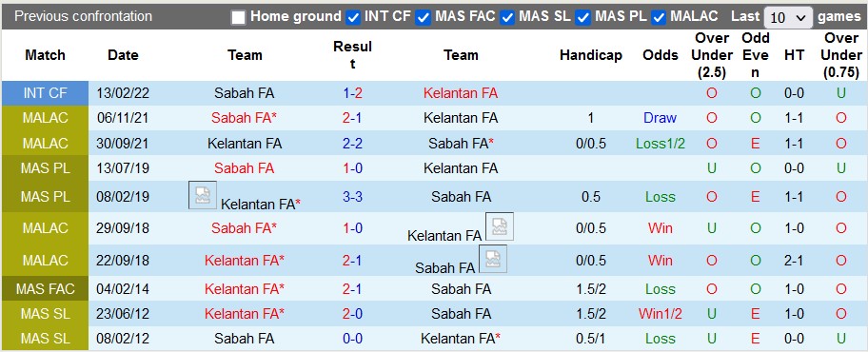Click the 0-0 result on 08/02/12
The width and height of the screenshot is (868, 352).
[x=352, y=338]
